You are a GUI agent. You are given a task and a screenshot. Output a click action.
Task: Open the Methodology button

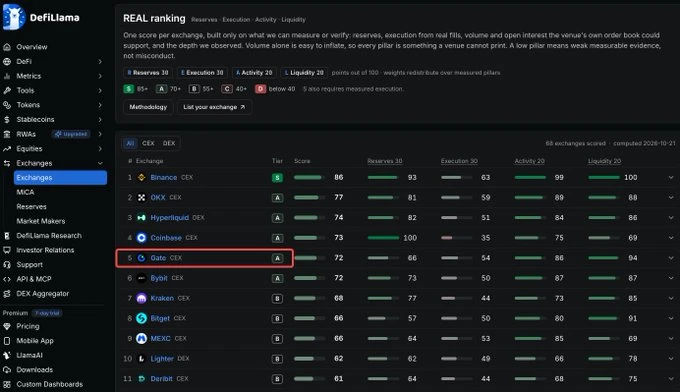point(148,107)
